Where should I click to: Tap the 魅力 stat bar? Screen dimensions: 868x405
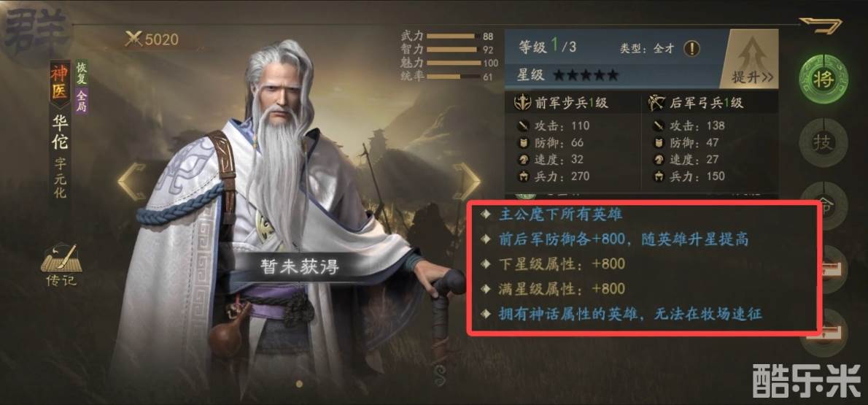[x=454, y=63]
